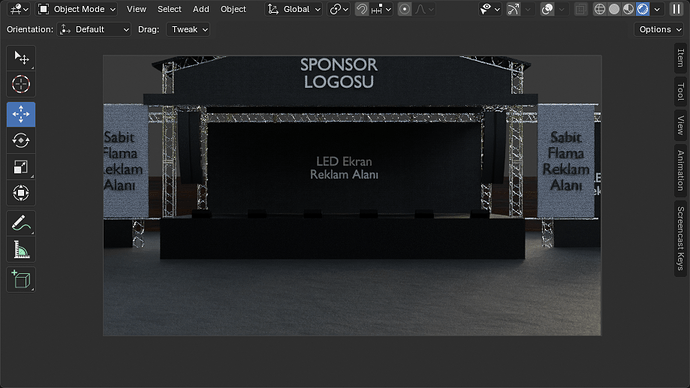Screen dimensions: 690x388
Task: Open object visibility and selectability dropdown
Action: click(490, 9)
